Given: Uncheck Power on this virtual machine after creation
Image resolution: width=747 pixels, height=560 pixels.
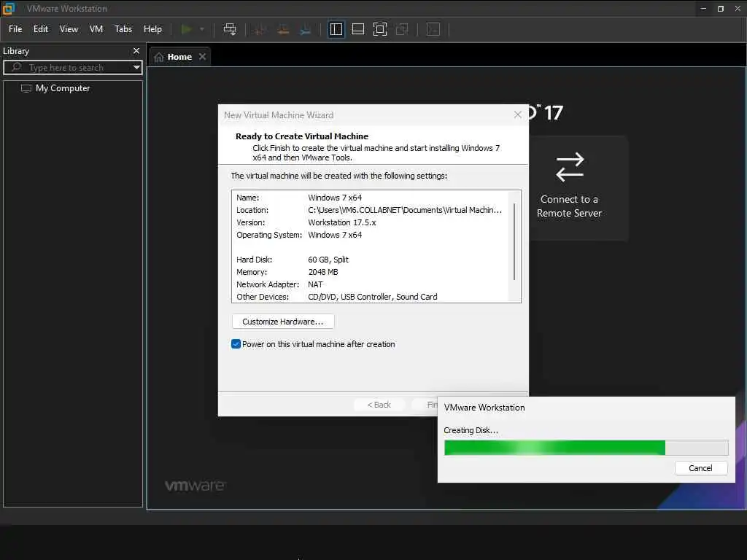Looking at the screenshot, I should point(236,344).
